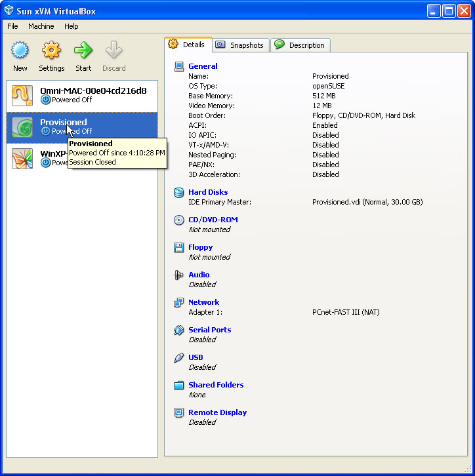Viewport: 475px width, 476px height.
Task: Select the Omni-MAC-00e04cd216d8 machine icon
Action: point(22,96)
